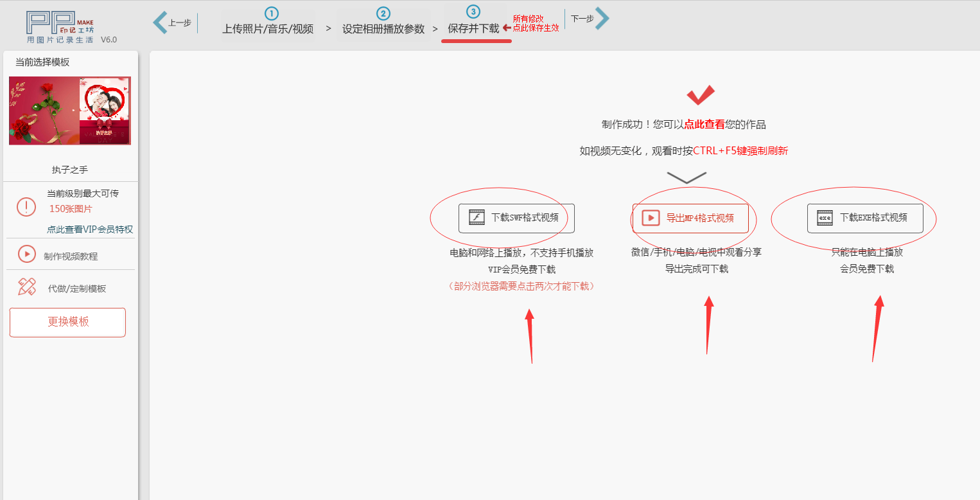This screenshot has height=500, width=980.
Task: Click the 部分浏览器需要点击两次才能下载 note
Action: pyautogui.click(x=521, y=286)
